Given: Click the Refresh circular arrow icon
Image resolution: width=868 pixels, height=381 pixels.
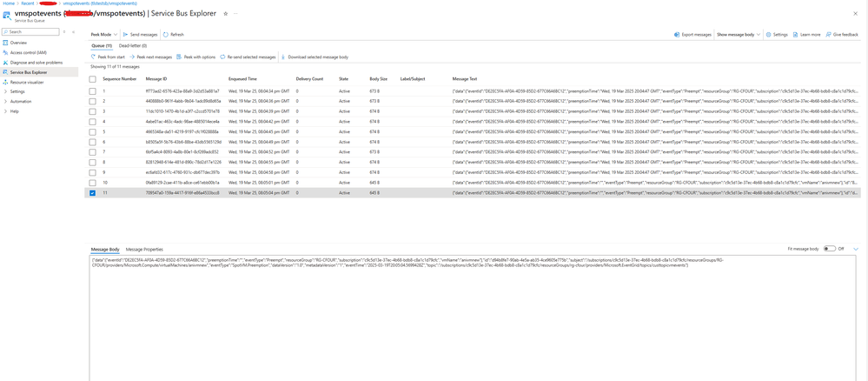Looking at the screenshot, I should tap(166, 35).
